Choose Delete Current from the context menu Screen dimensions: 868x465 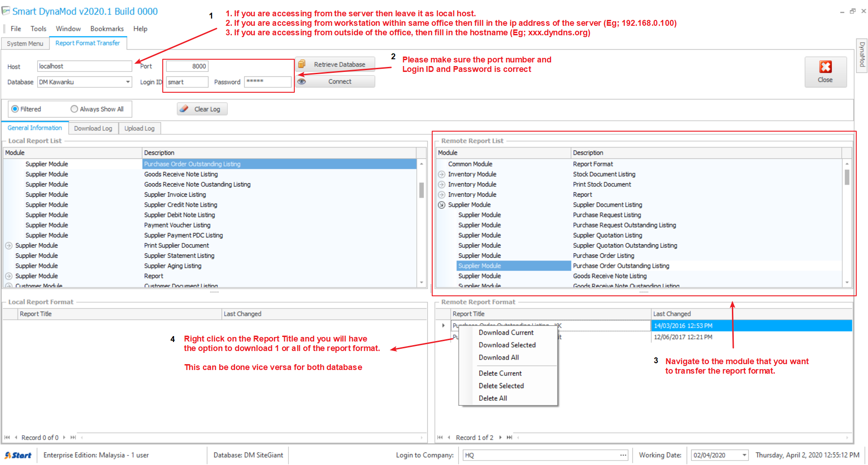tap(500, 373)
